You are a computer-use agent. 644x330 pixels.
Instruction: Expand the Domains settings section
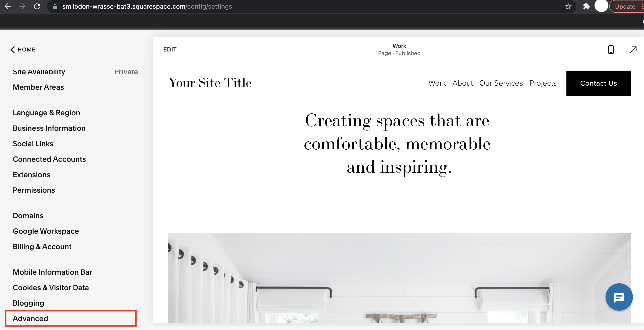click(x=28, y=215)
